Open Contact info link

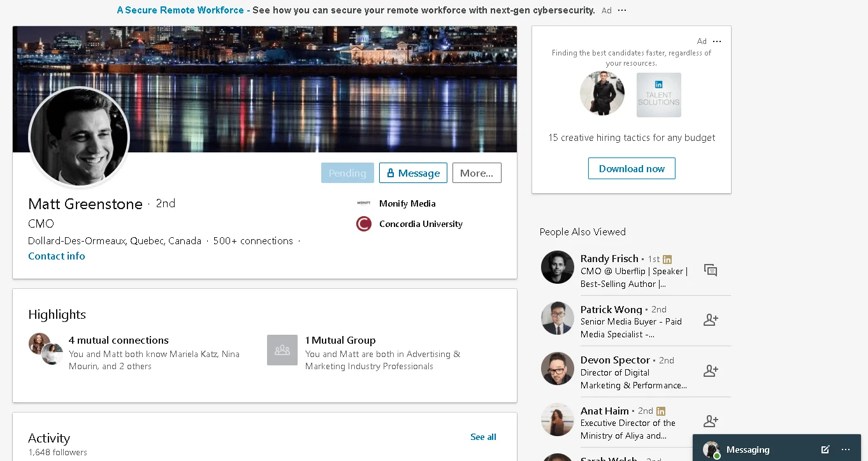coord(57,256)
